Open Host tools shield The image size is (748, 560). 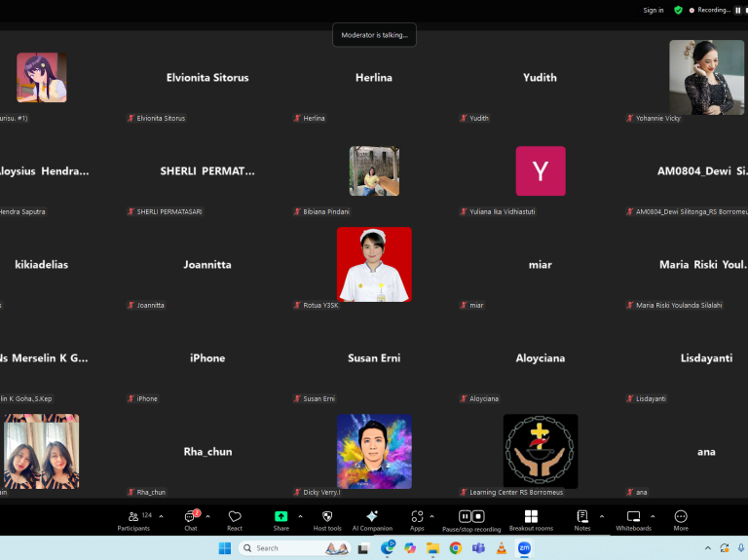pos(327,520)
